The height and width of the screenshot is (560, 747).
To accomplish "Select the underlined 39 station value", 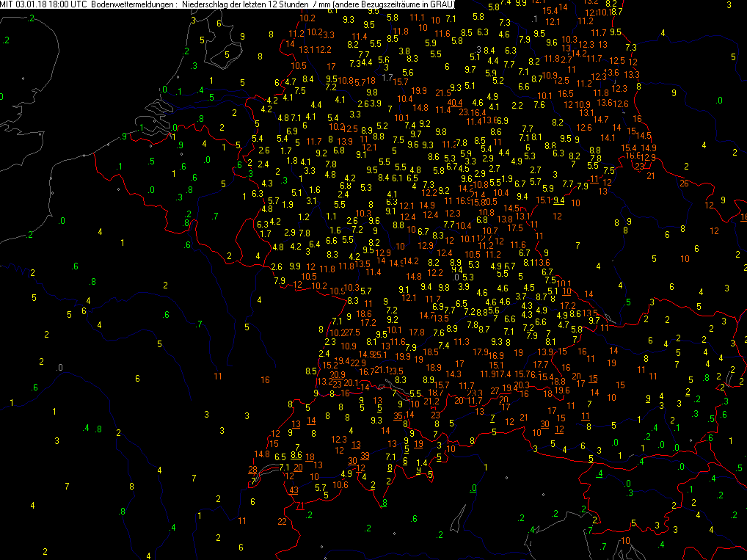I will 365,455.
